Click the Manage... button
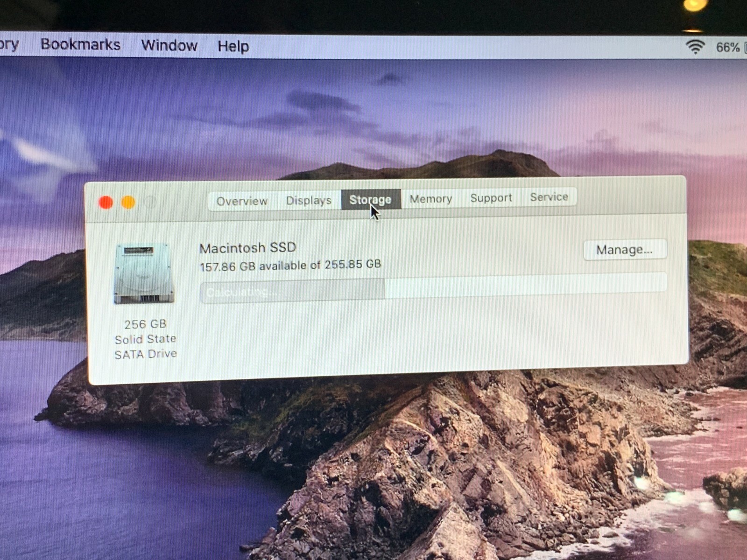 (x=625, y=250)
